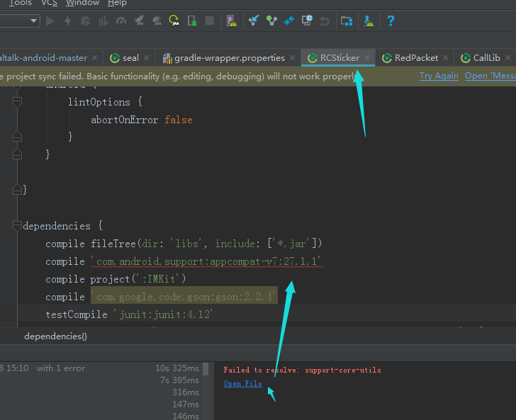Click the Stop square icon

210,21
